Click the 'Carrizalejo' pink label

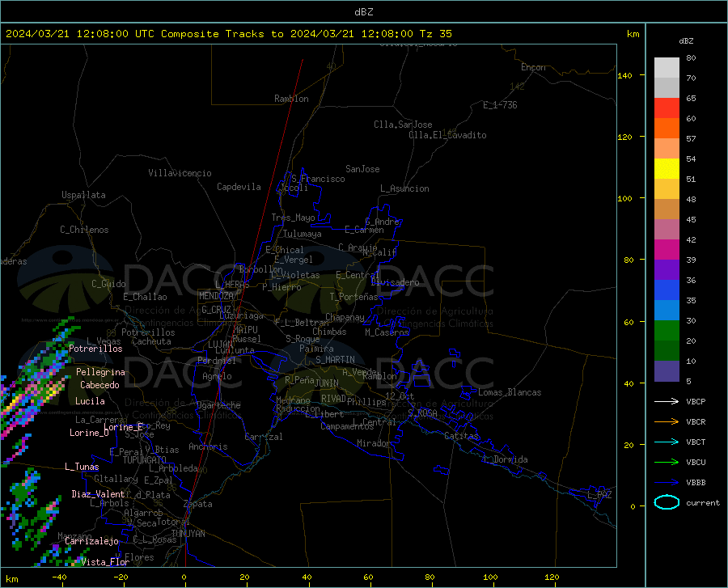pos(92,541)
